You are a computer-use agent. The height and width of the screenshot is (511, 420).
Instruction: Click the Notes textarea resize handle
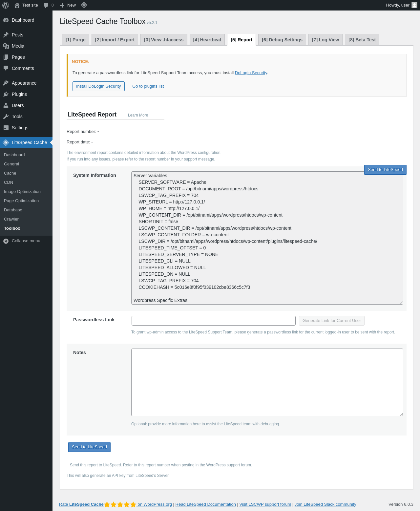pos(401,414)
